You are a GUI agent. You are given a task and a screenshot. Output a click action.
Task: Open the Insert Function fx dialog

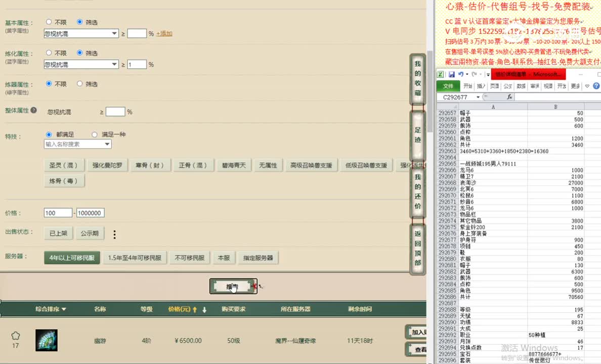click(510, 97)
